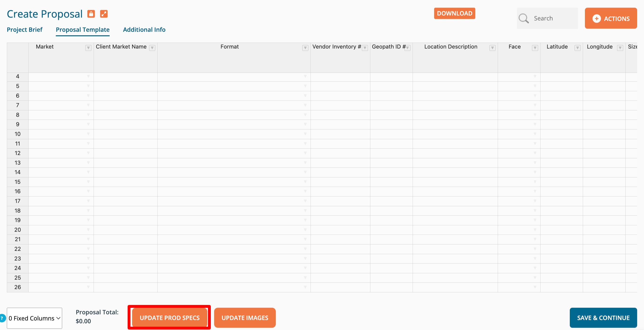Open the Face column filter arrow
This screenshot has width=644, height=330.
point(535,48)
